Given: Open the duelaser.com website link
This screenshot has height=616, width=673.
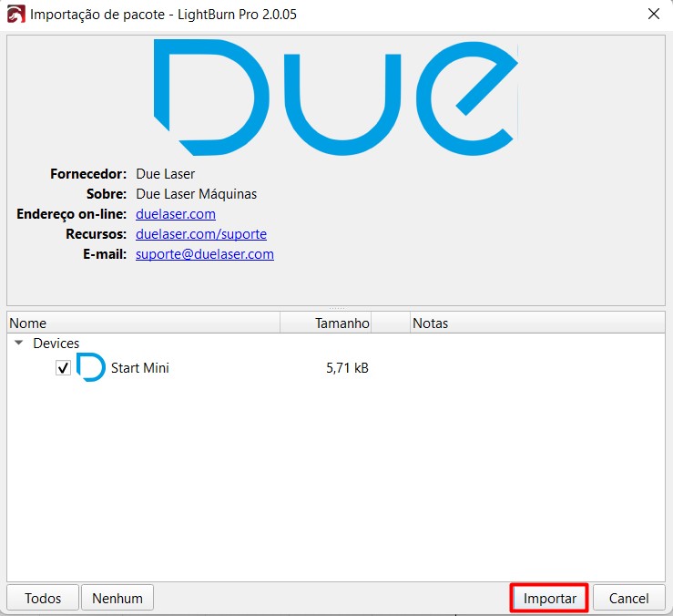Looking at the screenshot, I should tap(176, 214).
